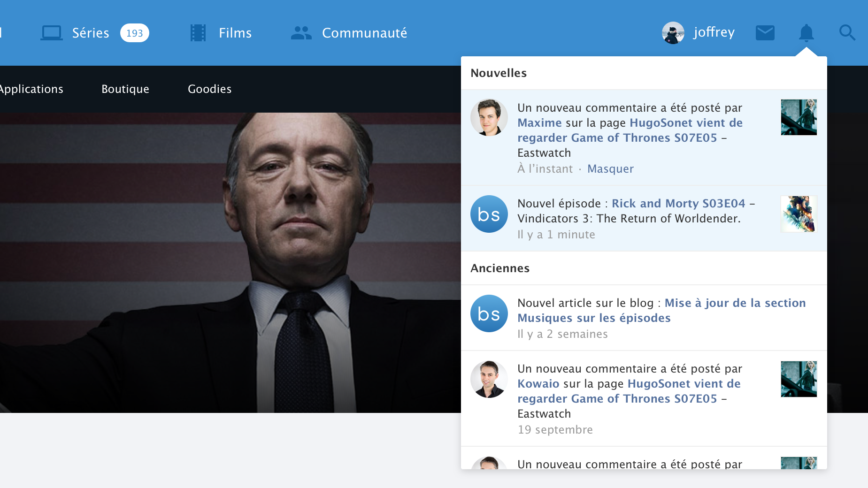Click the Communauté people icon

301,33
